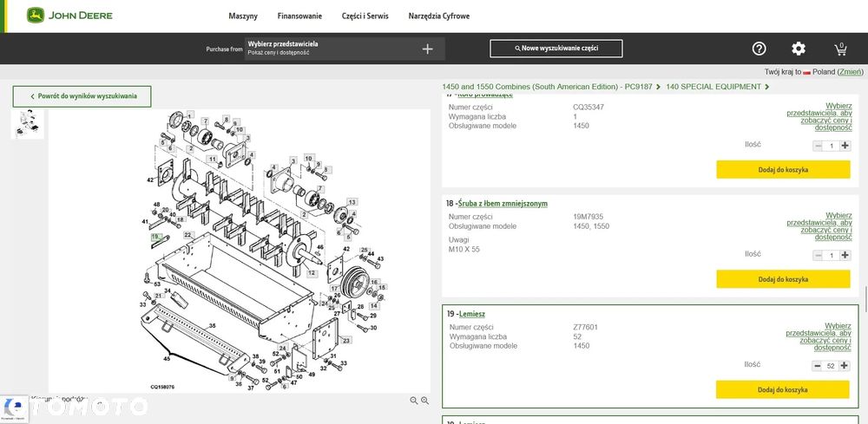Viewport: 868px width, 424px height.
Task: Select callout 17 in diagram
Action: click(334, 289)
